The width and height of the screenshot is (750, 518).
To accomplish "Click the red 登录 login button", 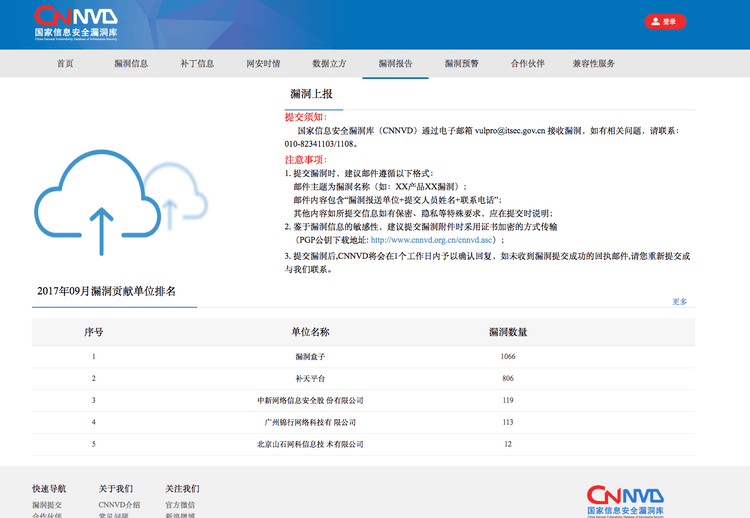I will (665, 22).
